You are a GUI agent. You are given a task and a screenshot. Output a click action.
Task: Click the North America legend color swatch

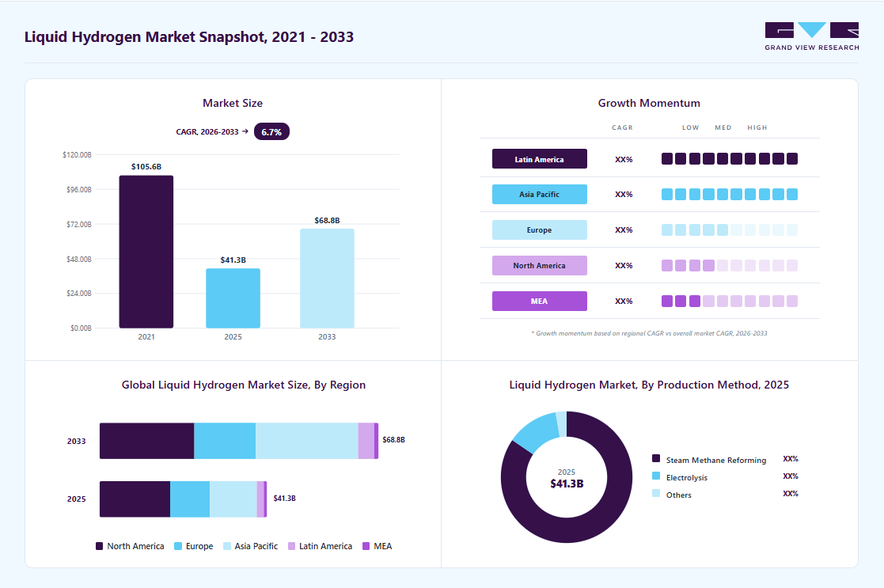click(x=99, y=546)
